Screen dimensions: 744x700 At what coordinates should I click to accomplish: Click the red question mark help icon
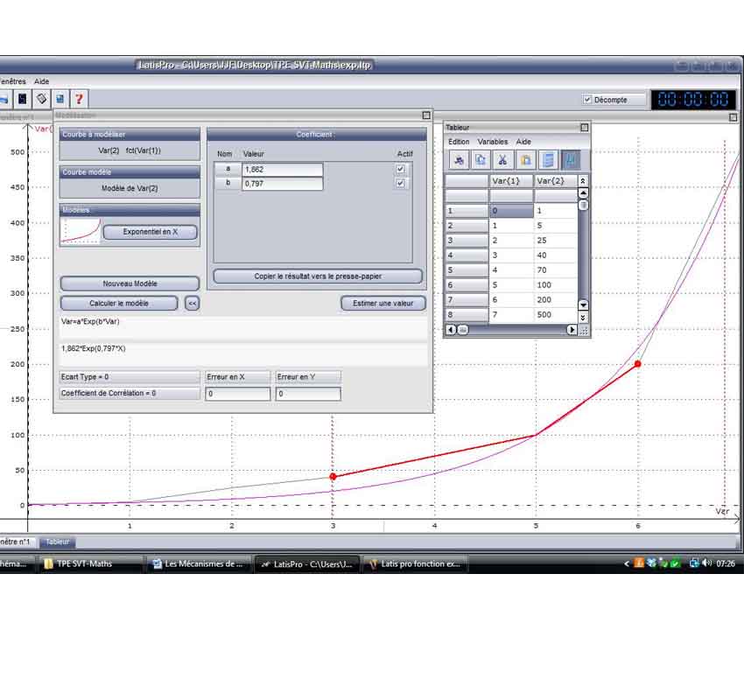pos(79,99)
